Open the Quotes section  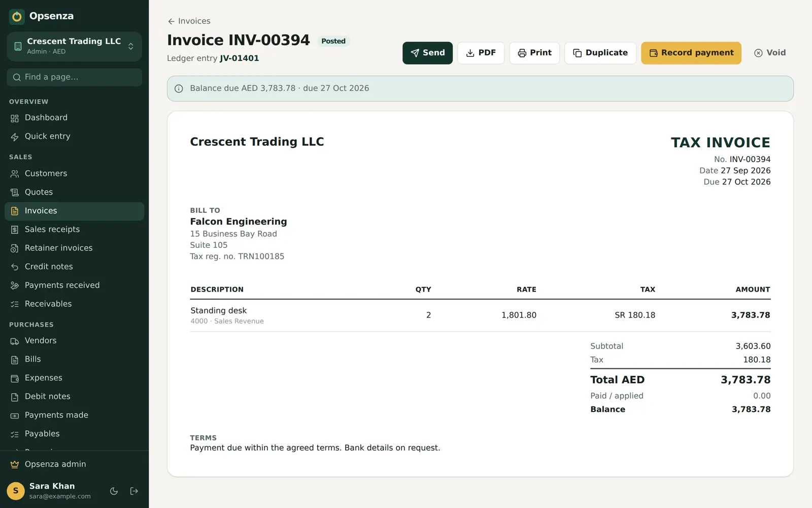point(74,192)
